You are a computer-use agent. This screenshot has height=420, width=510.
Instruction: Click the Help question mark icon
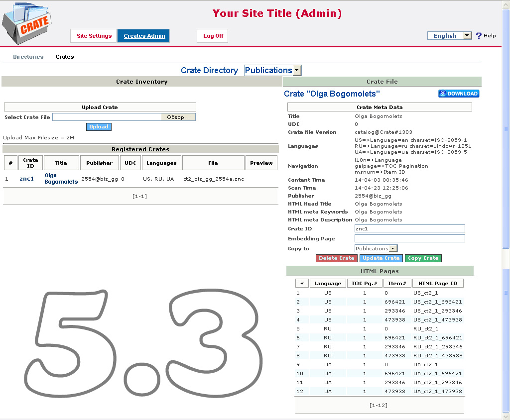pos(479,36)
